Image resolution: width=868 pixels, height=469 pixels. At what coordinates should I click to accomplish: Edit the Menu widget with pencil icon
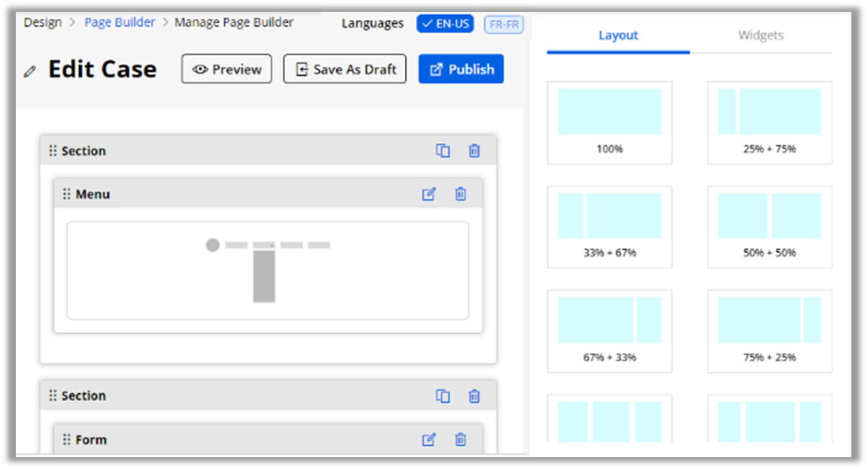pos(428,194)
